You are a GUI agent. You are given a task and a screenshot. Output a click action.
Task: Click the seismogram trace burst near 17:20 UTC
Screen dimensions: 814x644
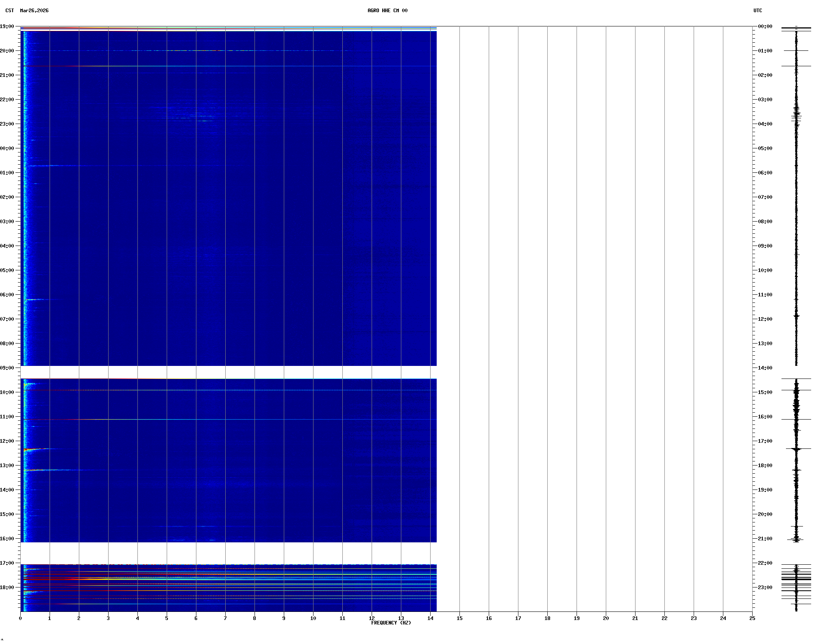pos(797,449)
